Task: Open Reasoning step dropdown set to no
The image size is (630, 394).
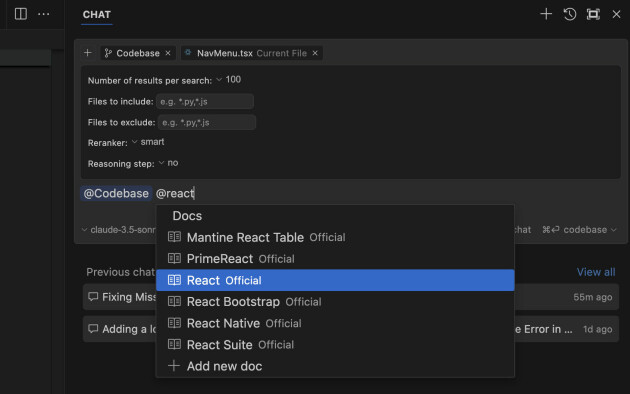Action: pos(168,163)
